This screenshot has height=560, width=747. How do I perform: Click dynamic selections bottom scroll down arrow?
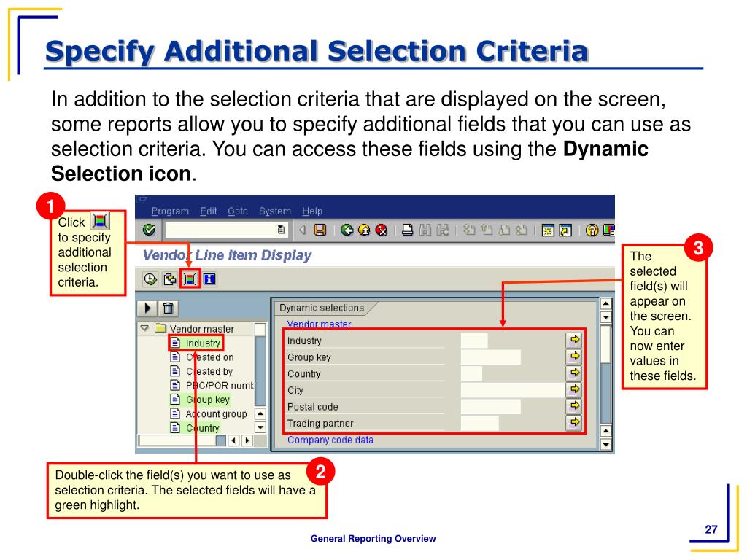point(605,446)
